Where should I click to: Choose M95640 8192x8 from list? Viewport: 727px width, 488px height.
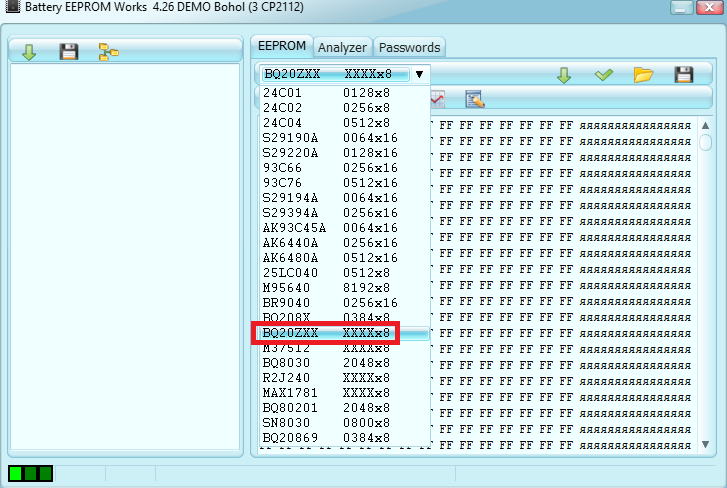pyautogui.click(x=344, y=288)
